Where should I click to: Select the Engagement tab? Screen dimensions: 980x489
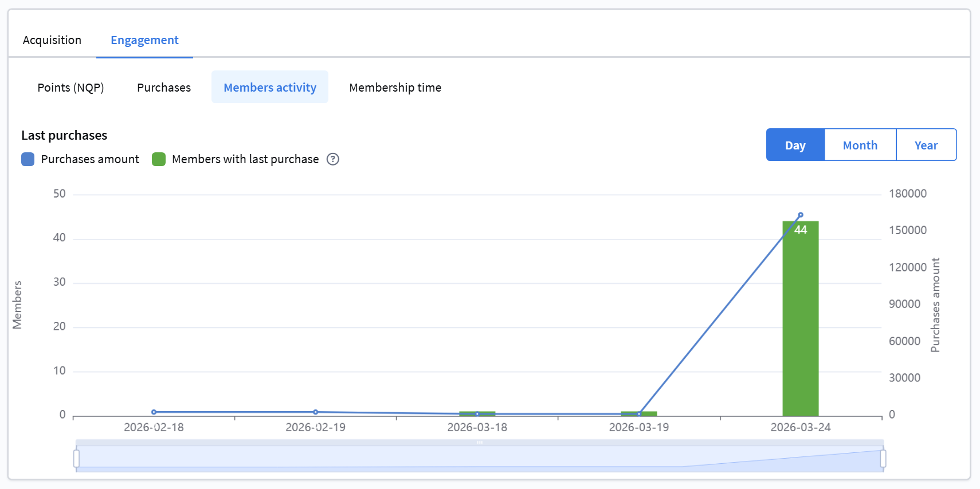[x=144, y=40]
